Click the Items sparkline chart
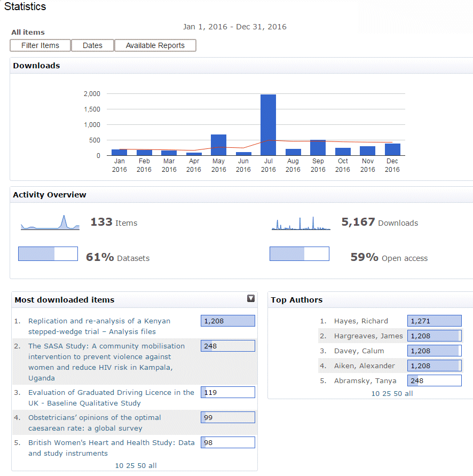Image resolution: width=473 pixels, height=476 pixels. [x=50, y=223]
